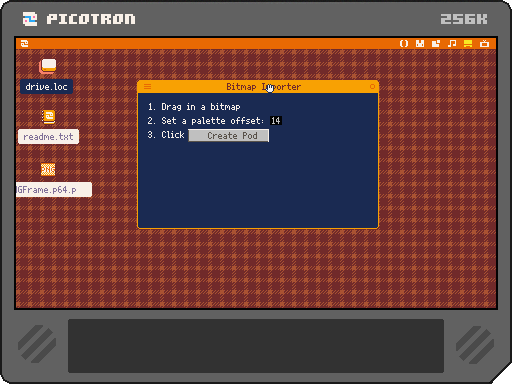Open the Picotron system menu icon
Viewport: 512px width, 384px height.
click(x=25, y=43)
